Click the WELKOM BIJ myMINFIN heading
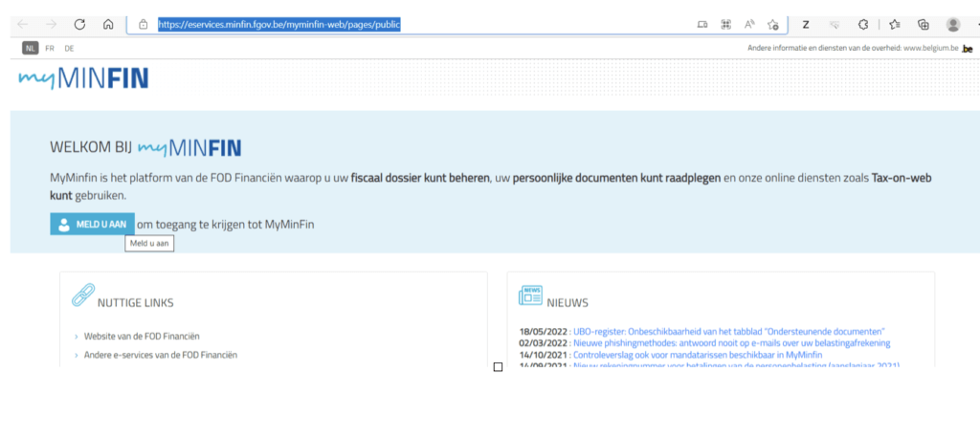980x438 pixels. tap(145, 147)
